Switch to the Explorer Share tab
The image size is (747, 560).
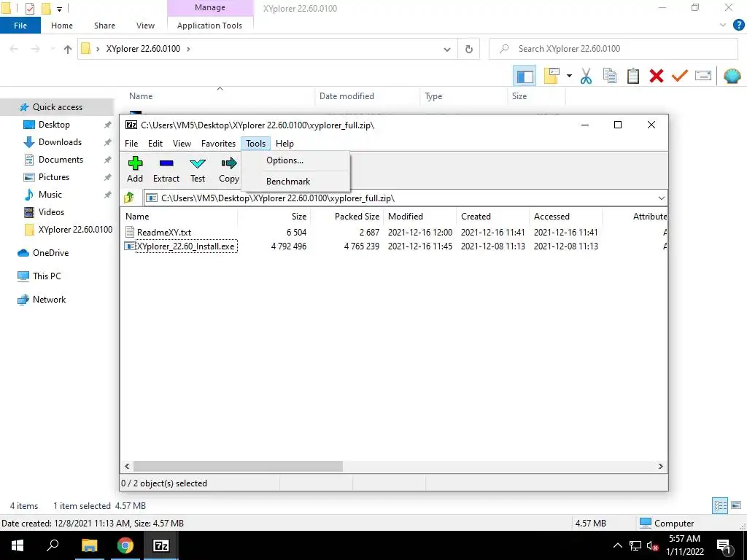(x=104, y=26)
